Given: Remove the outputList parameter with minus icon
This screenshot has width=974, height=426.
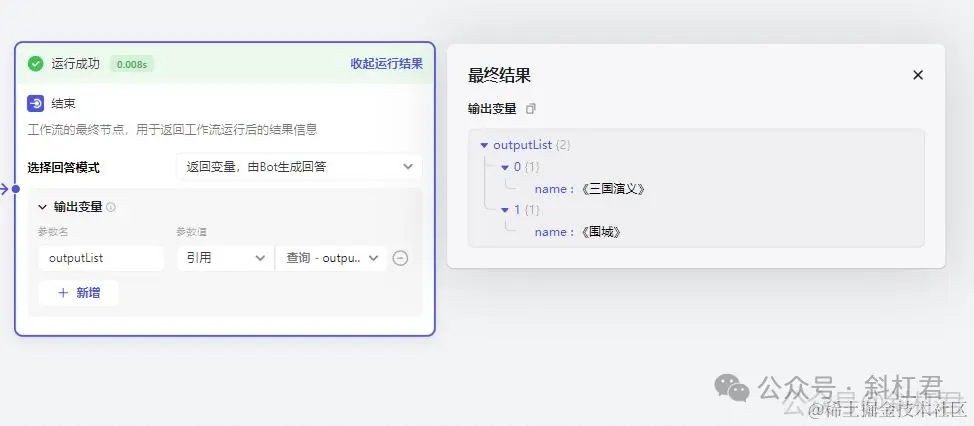Looking at the screenshot, I should (401, 258).
